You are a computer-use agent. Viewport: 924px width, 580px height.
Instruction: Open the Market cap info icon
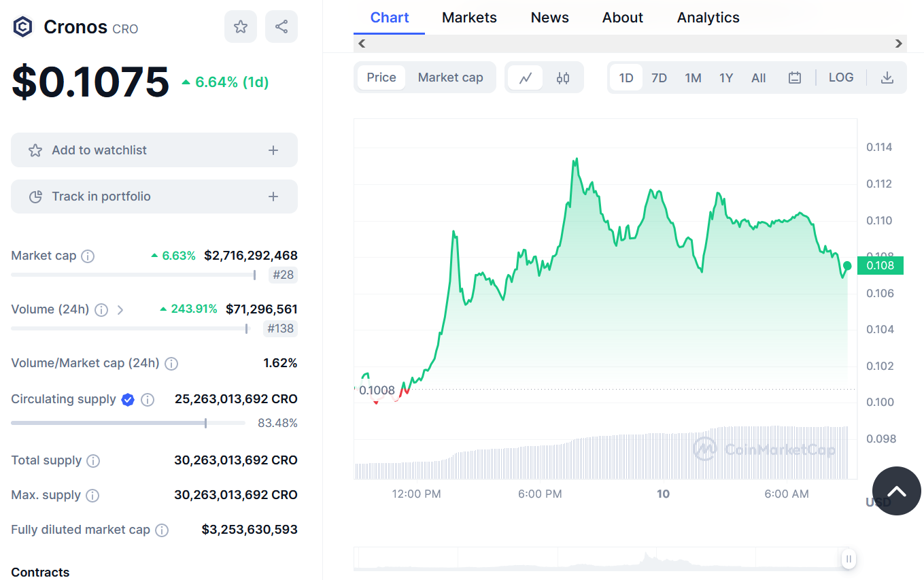coord(88,256)
